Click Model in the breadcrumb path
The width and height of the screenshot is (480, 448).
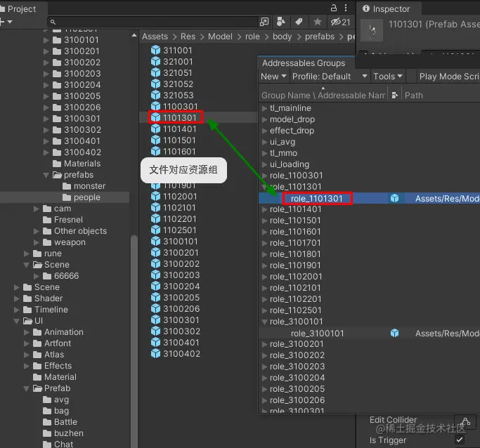[x=220, y=37]
